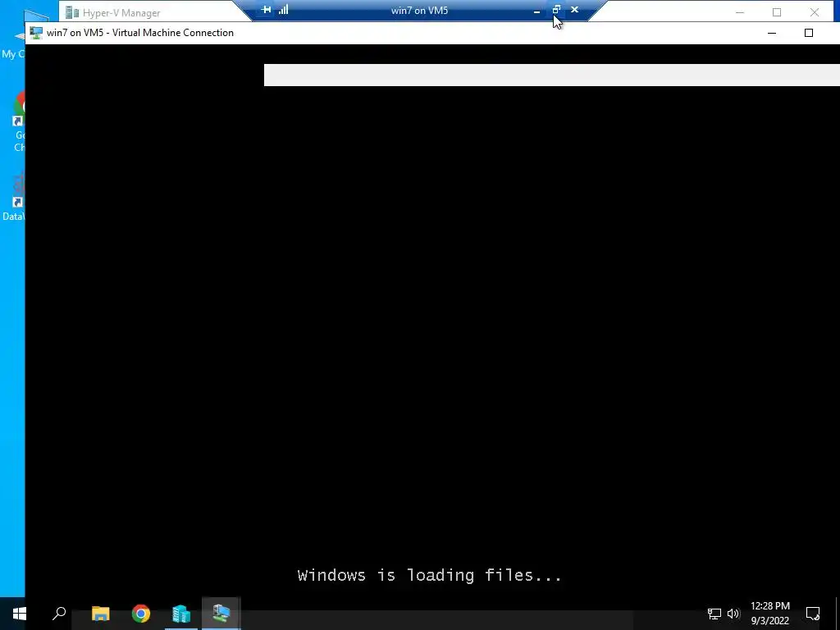Maximize the Hyper-V Manager window
This screenshot has height=630, width=840.
pyautogui.click(x=777, y=12)
